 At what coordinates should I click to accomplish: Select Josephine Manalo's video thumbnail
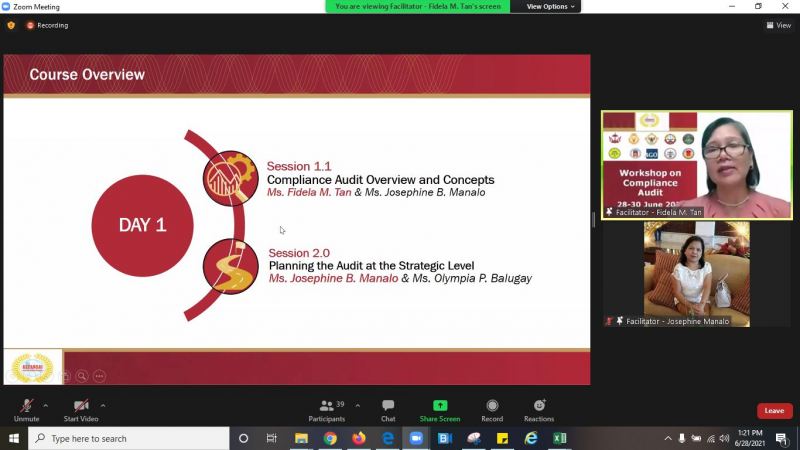696,273
